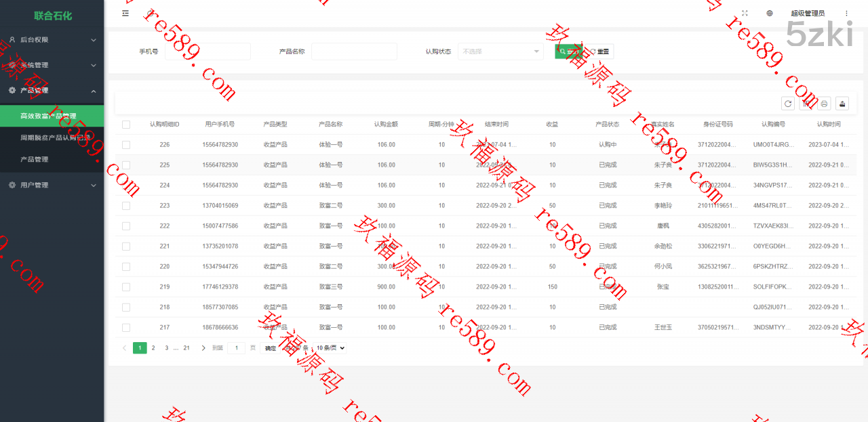Click the globe icon in the header

[x=770, y=14]
